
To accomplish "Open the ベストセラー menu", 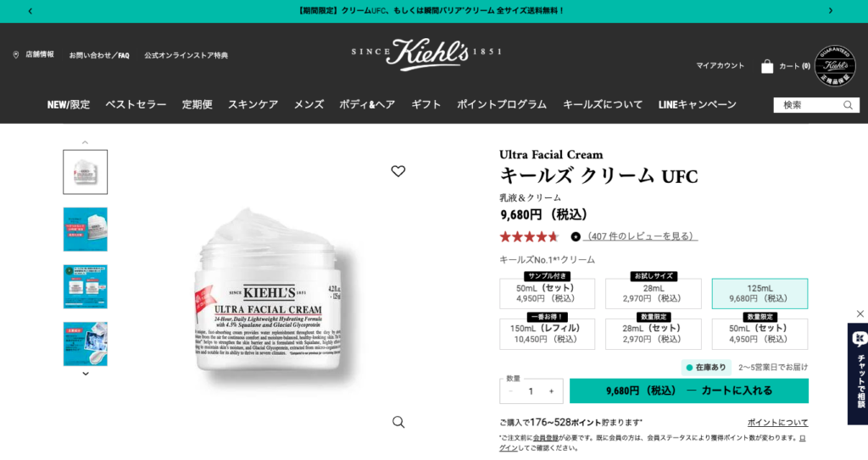I will tap(136, 104).
